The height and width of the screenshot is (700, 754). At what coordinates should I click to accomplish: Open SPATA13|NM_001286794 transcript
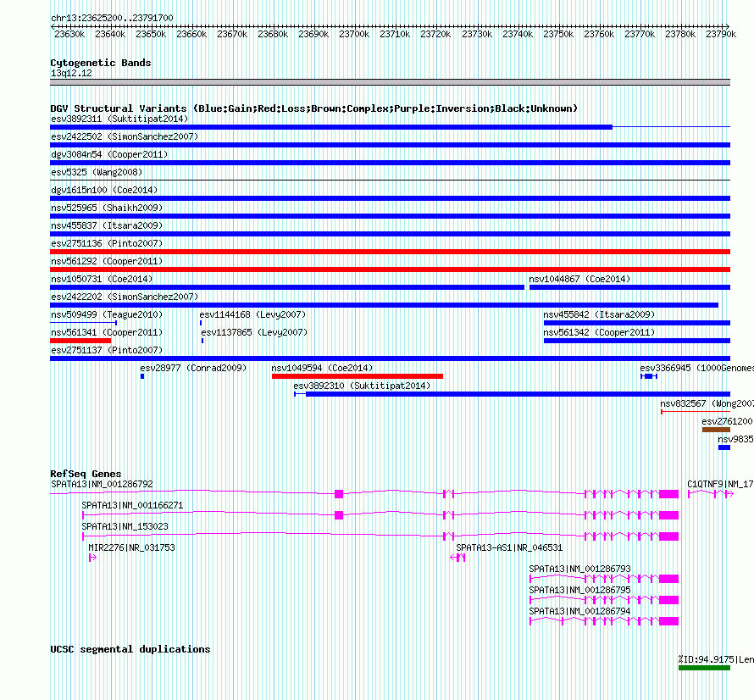coord(604,620)
